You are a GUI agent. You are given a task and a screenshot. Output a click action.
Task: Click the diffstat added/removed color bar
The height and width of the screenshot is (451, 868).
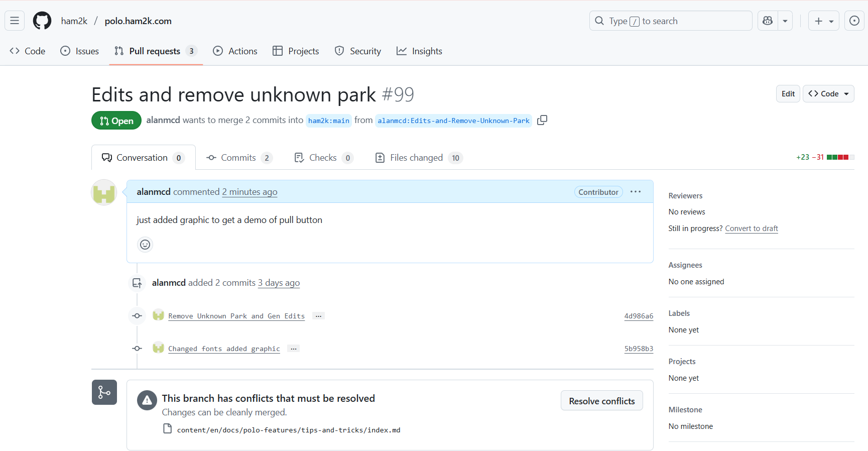(840, 157)
